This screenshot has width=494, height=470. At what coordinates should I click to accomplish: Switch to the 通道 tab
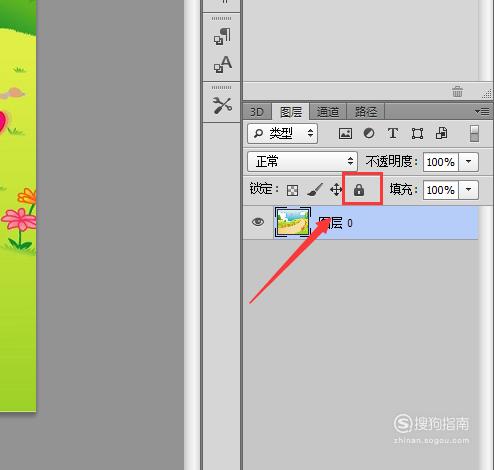click(x=328, y=112)
